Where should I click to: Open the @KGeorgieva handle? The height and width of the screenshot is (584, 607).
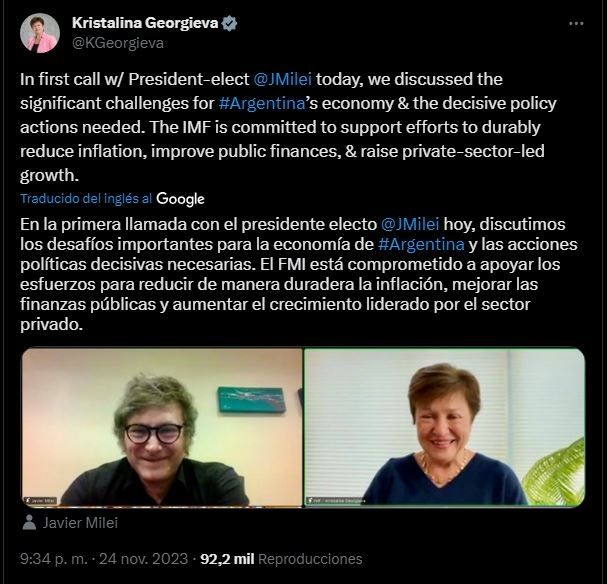click(x=118, y=43)
